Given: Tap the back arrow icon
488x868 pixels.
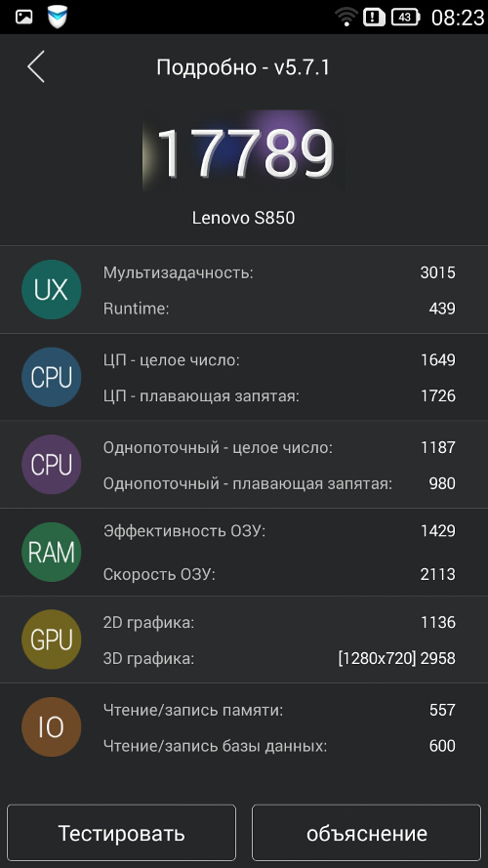Looking at the screenshot, I should [x=36, y=67].
